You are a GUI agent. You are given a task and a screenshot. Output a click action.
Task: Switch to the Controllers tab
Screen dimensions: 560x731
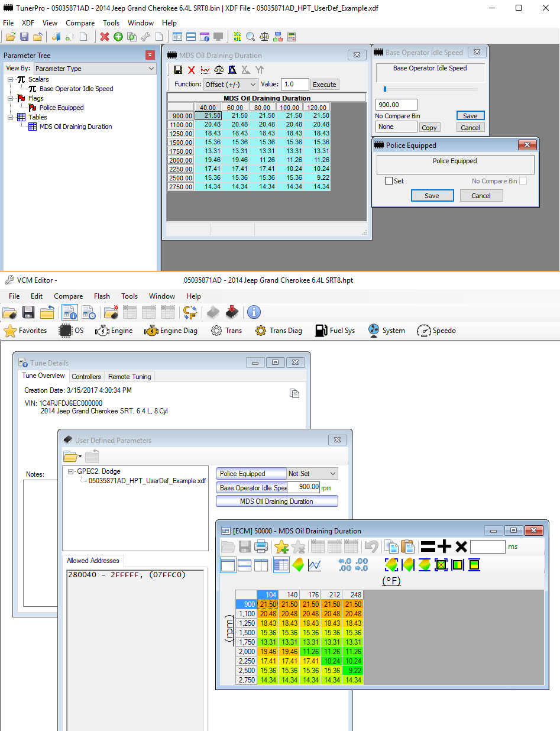[x=86, y=376]
